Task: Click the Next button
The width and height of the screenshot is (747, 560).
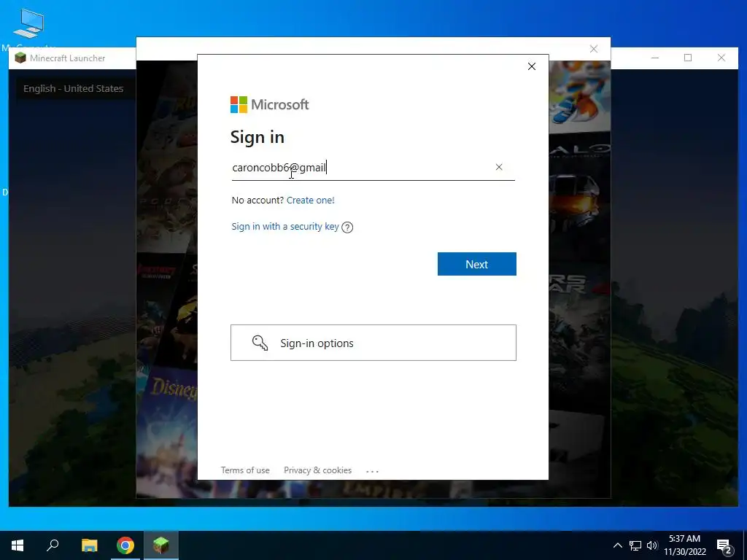Action: tap(477, 264)
